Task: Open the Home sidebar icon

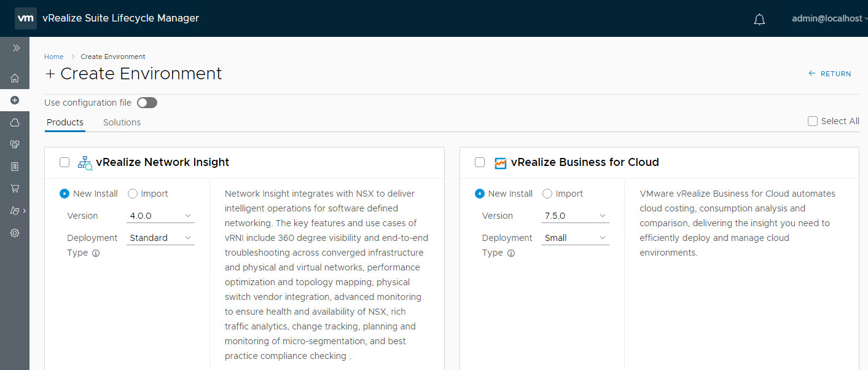Action: (15, 78)
